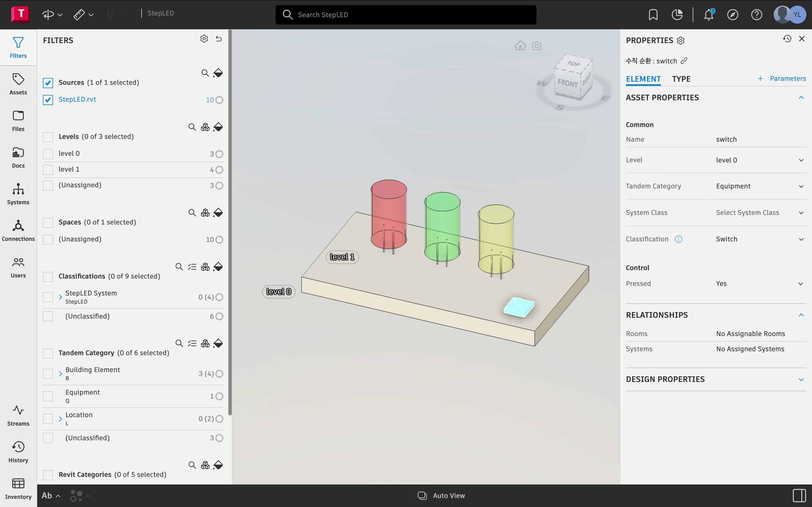Screen dimensions: 812x507
Task: Check the level 1 checkbox
Action: 48,170
